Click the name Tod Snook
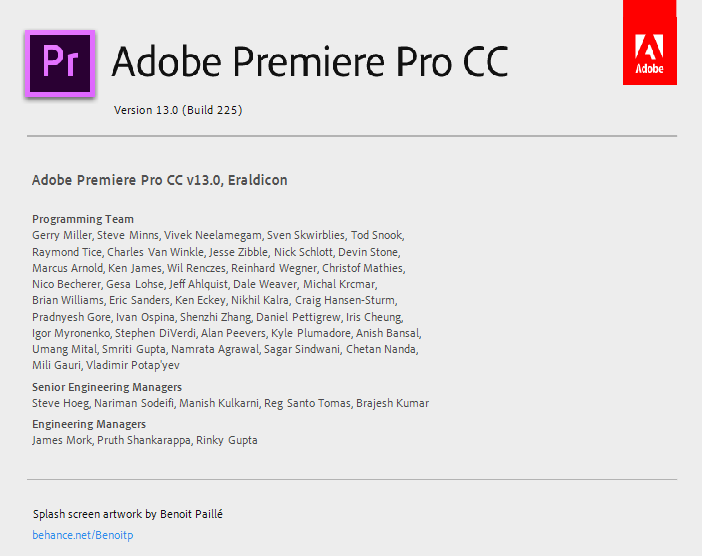The height and width of the screenshot is (556, 702). point(377,235)
